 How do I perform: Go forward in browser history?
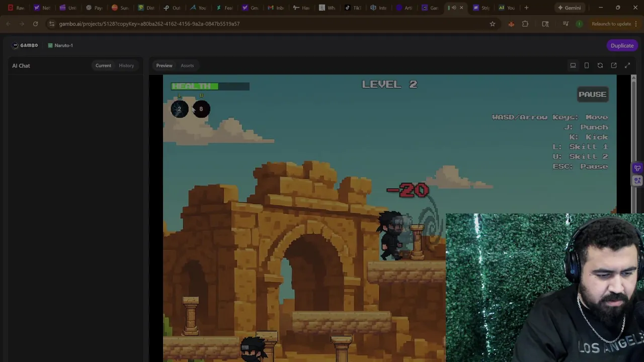coord(22,24)
